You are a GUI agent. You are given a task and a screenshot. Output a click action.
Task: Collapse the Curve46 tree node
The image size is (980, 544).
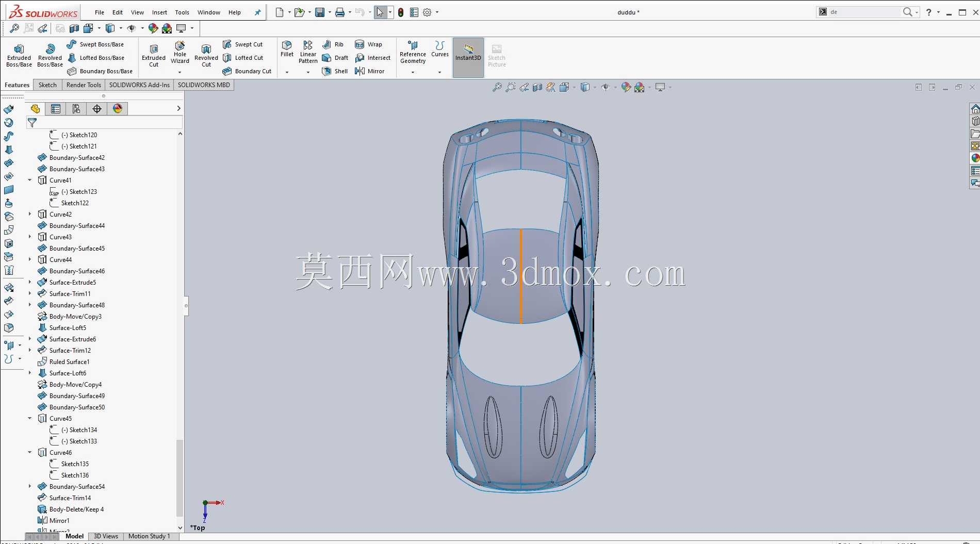click(x=30, y=453)
